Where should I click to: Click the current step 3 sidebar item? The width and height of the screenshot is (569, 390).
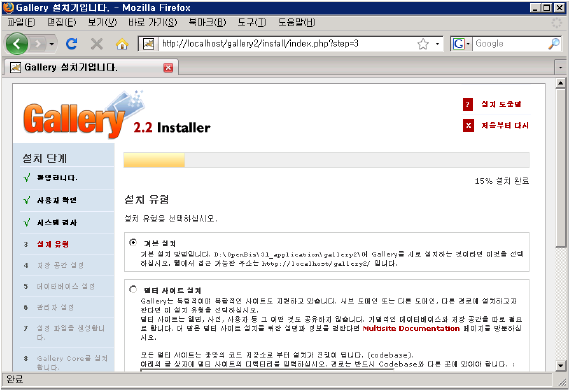point(53,244)
